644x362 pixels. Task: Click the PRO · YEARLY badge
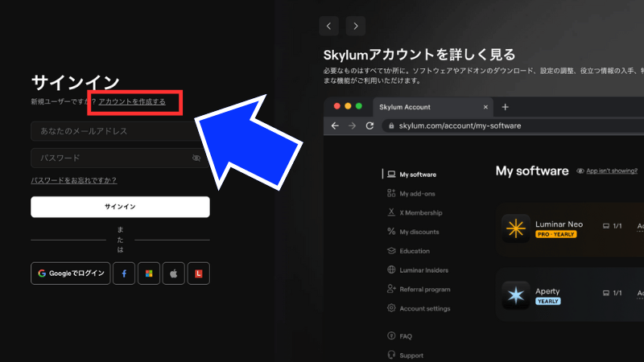(x=556, y=234)
